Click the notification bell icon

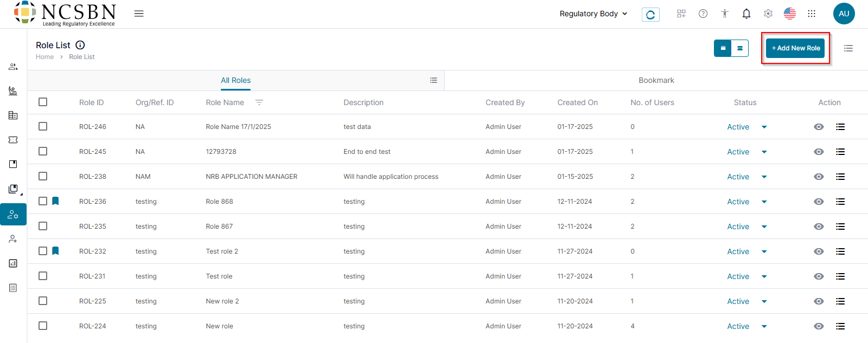click(x=746, y=14)
